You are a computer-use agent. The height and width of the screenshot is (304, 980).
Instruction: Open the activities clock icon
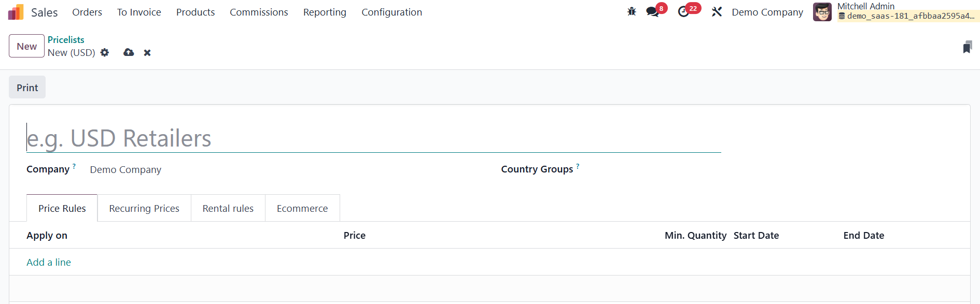(x=684, y=12)
